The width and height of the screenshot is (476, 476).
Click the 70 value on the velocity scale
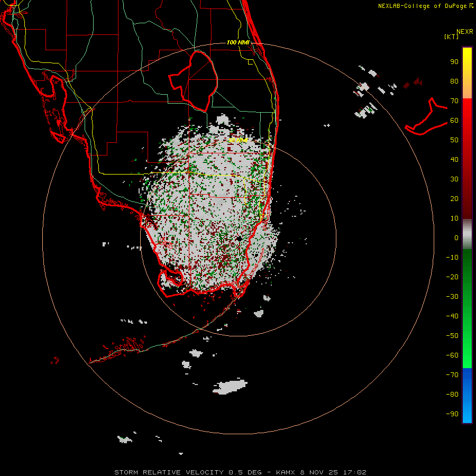point(454,101)
